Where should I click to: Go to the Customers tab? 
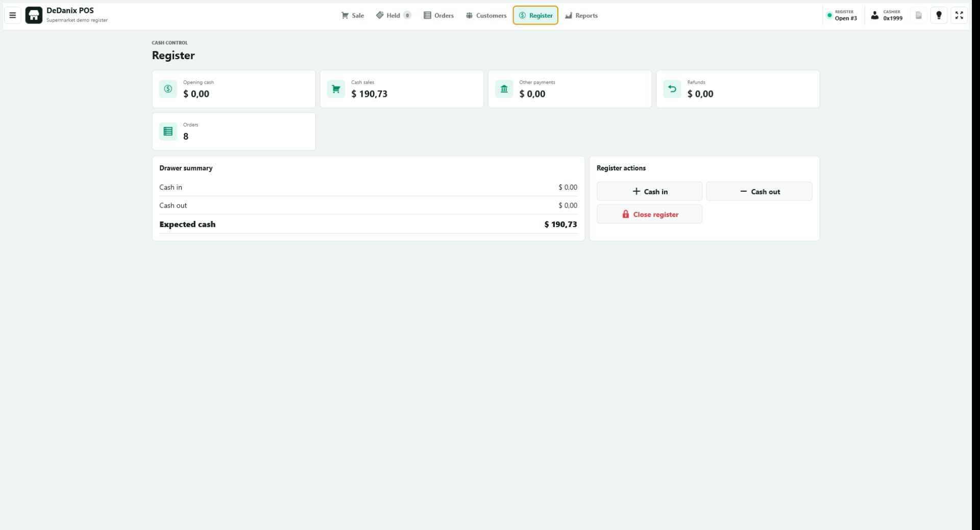click(x=486, y=15)
